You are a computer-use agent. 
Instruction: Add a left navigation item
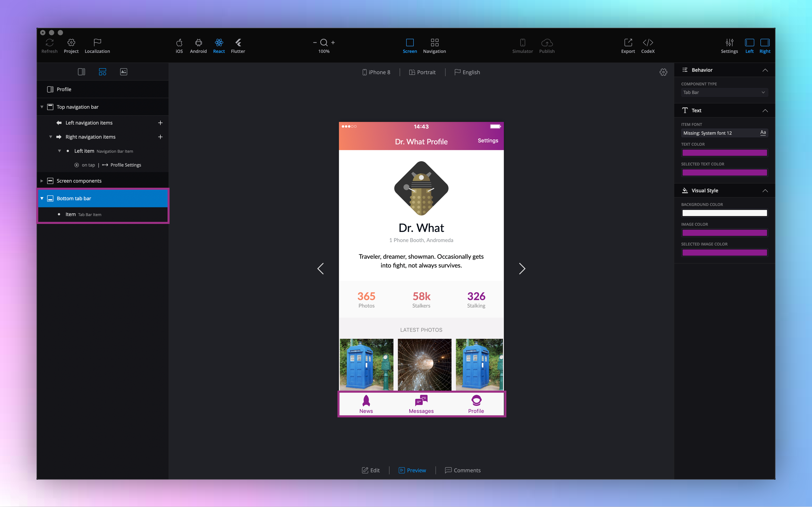tap(160, 123)
